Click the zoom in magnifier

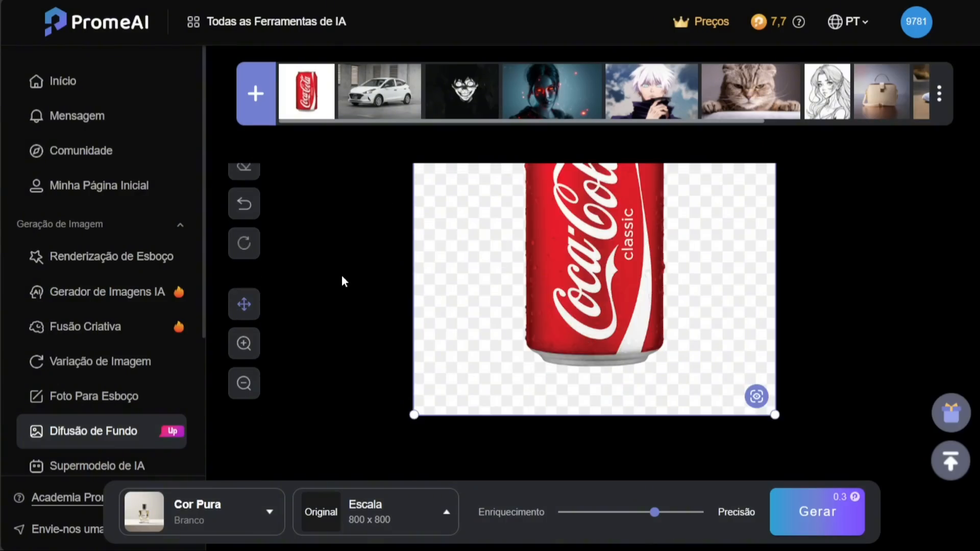[244, 343]
